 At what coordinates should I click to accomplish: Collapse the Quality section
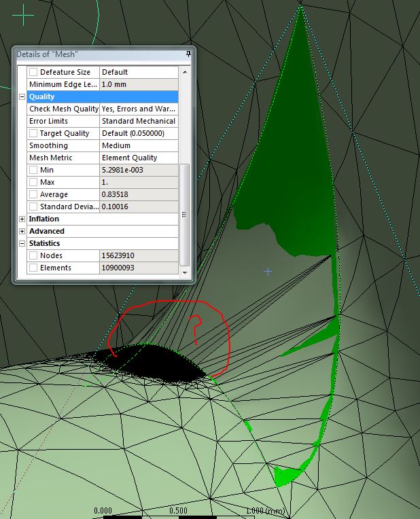pyautogui.click(x=22, y=96)
